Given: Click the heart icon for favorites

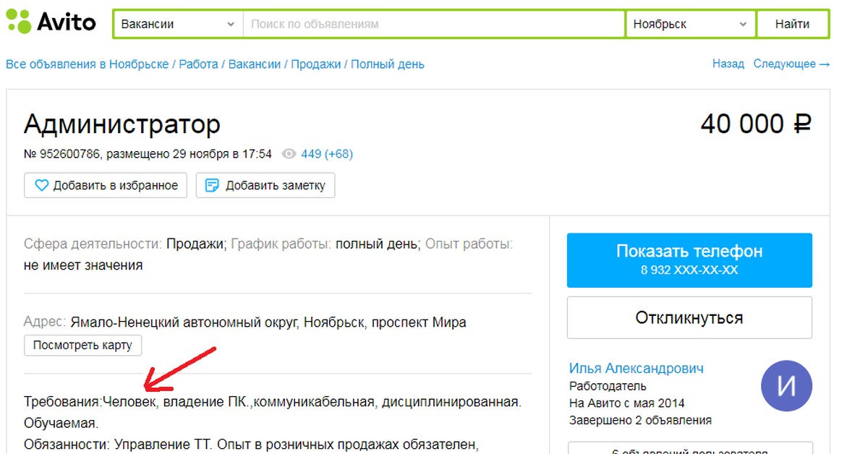Looking at the screenshot, I should (x=42, y=185).
